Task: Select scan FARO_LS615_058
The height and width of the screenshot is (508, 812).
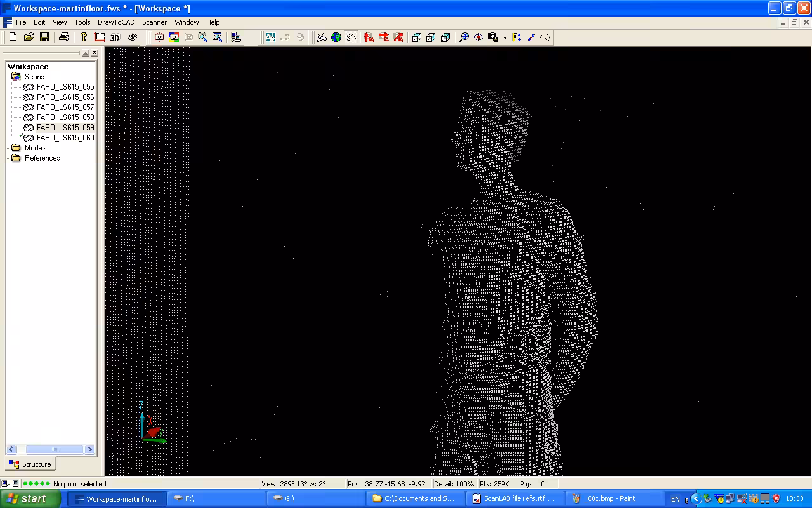Action: tap(65, 117)
